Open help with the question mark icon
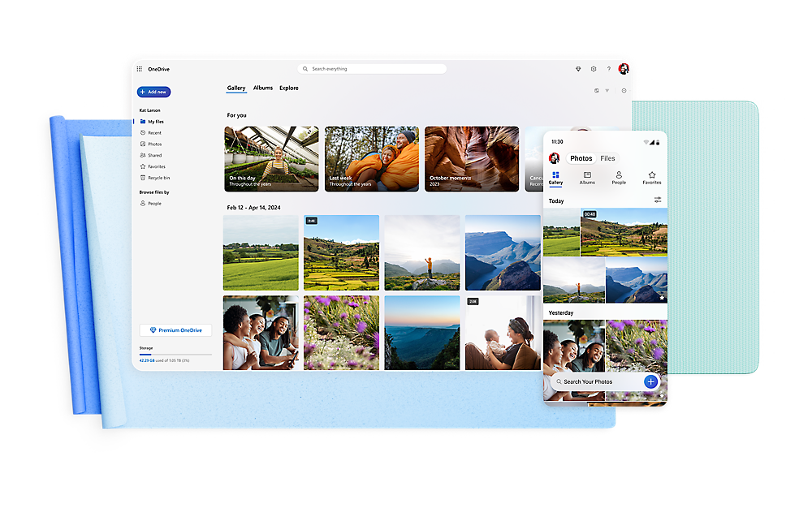Screen dimensions: 812x521 coord(609,69)
